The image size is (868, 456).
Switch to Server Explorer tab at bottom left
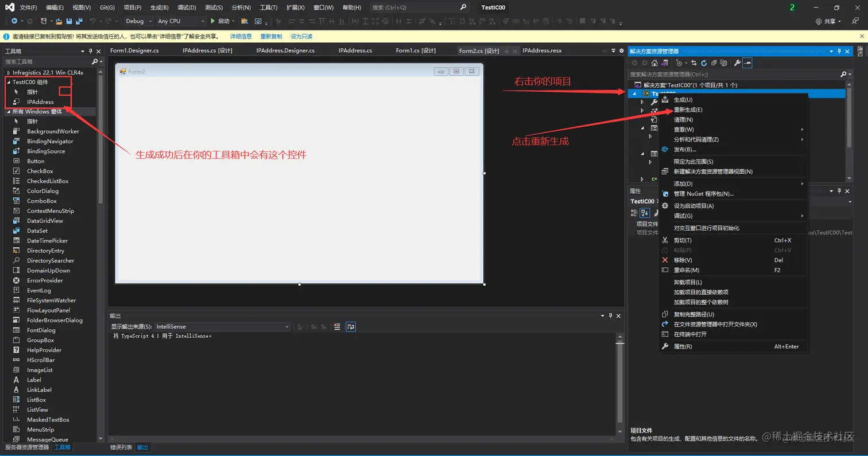27,447
